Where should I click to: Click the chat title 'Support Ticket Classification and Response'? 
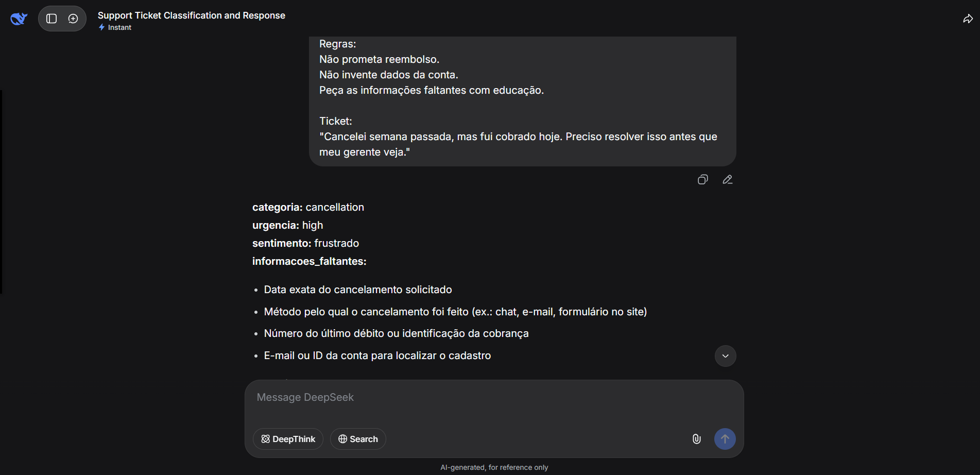(x=191, y=15)
